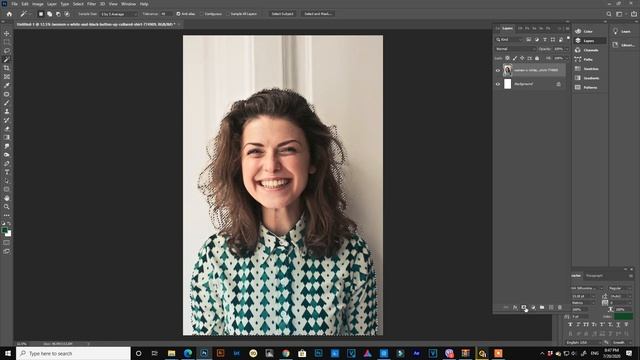Viewport: 640px width, 360px height.
Task: Select the Clone Stamp tool
Action: point(7,111)
